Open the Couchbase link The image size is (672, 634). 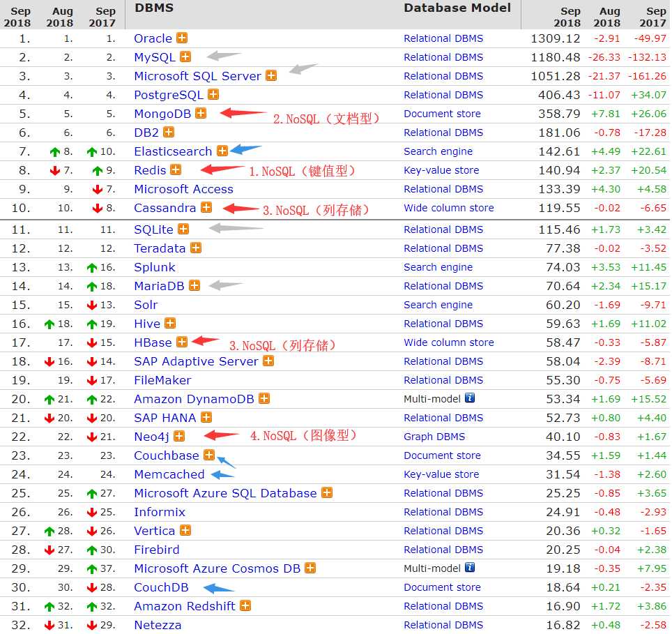(x=167, y=455)
